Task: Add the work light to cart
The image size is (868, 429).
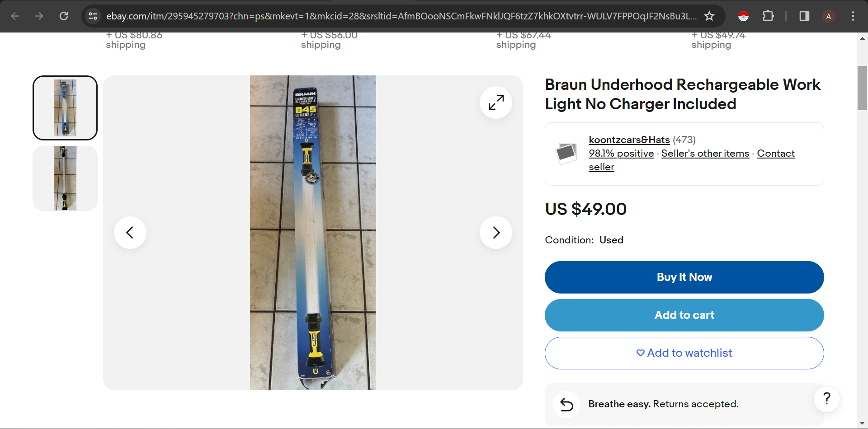Action: point(684,315)
